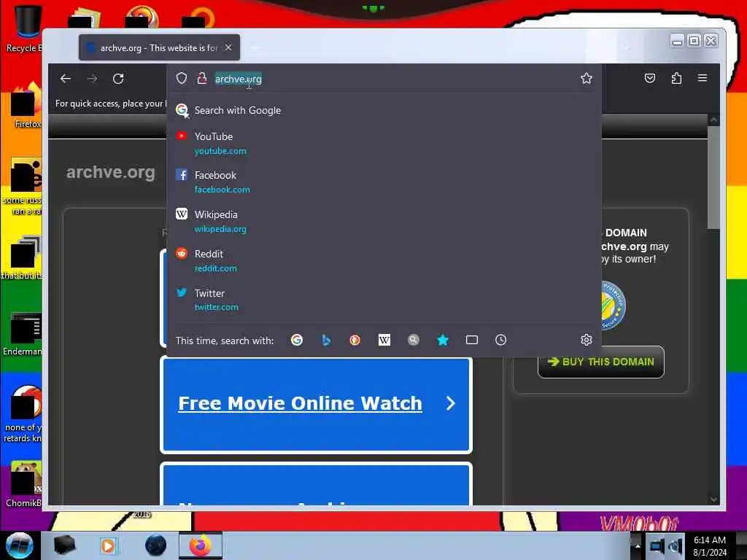Open the Windows Start button

pyautogui.click(x=19, y=545)
